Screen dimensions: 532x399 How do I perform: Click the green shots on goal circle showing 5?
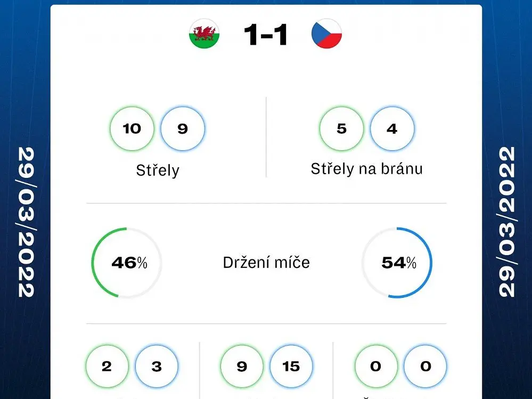coord(341,128)
